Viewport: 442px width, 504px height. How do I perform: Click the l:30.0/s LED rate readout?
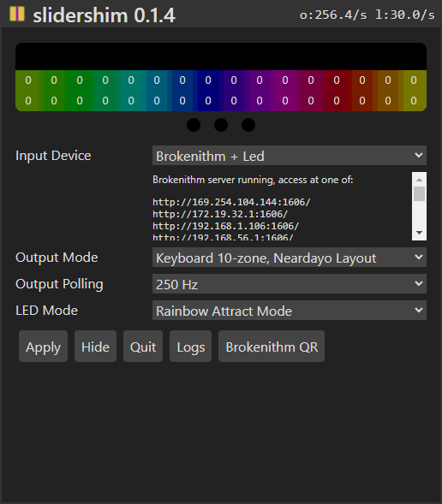405,15
